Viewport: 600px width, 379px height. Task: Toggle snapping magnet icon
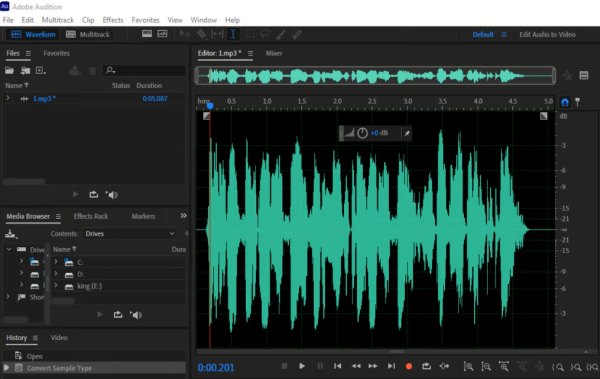click(565, 102)
